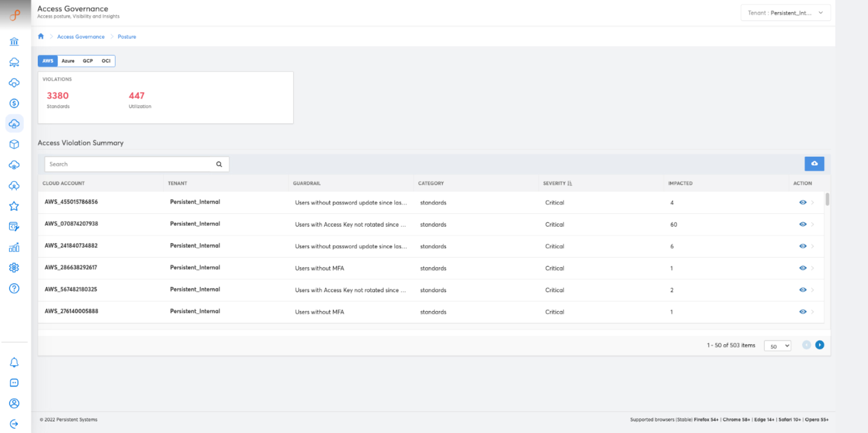Open the bar chart analytics sidebar icon
This screenshot has width=868, height=433.
14,248
